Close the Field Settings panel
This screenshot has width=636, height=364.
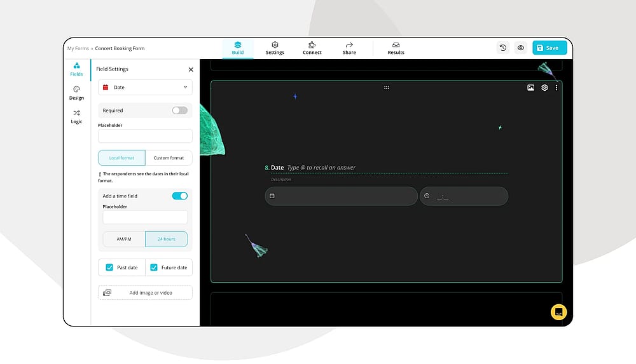click(191, 69)
